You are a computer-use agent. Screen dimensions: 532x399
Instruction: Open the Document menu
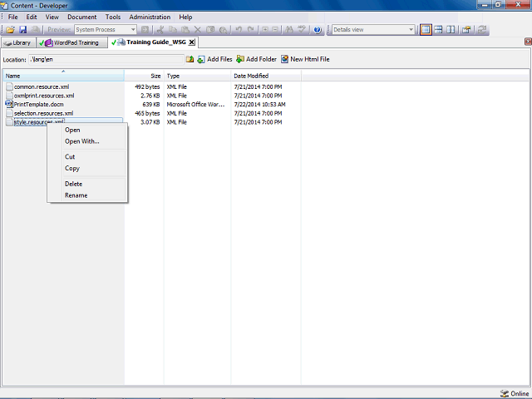pos(82,17)
